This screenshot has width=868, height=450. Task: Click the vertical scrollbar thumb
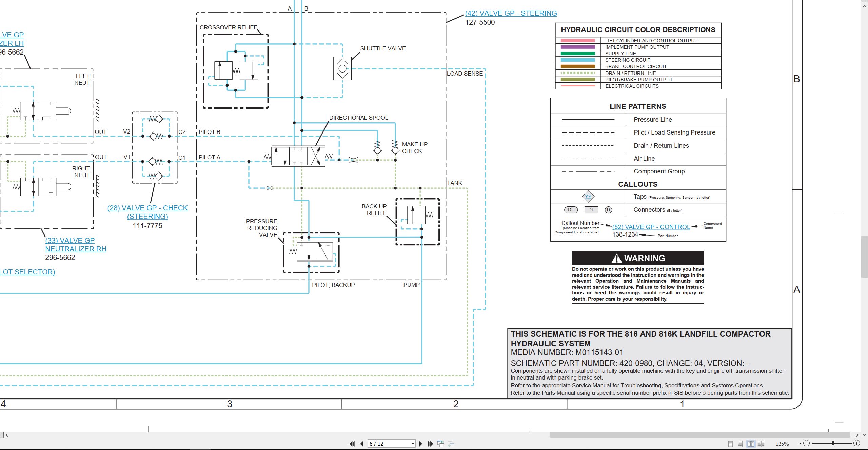click(865, 257)
